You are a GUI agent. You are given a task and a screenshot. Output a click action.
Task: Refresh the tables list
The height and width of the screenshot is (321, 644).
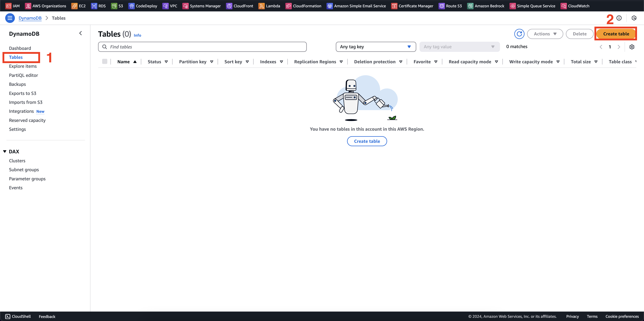point(519,34)
